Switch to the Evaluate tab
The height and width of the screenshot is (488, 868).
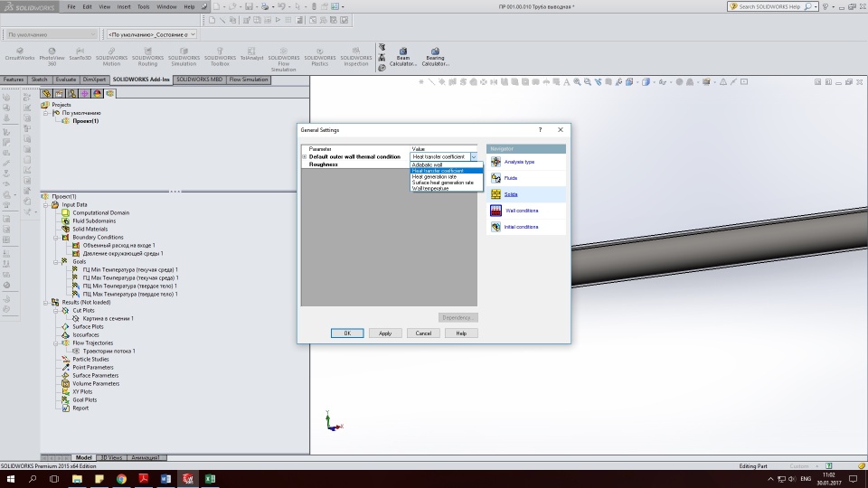point(66,80)
